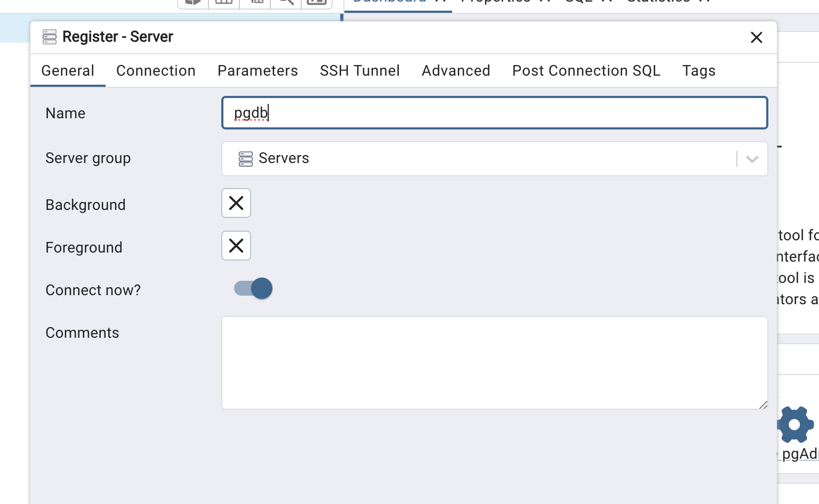Go to the SSH Tunnel tab
Screen dimensions: 819x504
pos(360,71)
